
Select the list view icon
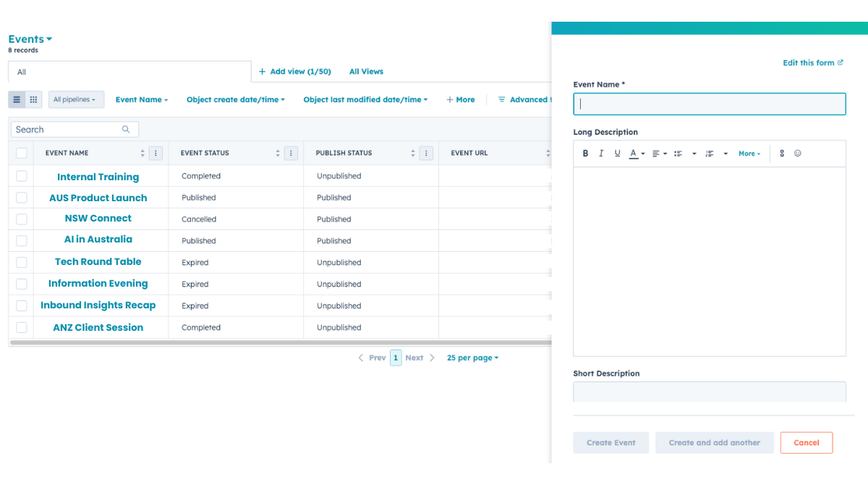(17, 100)
